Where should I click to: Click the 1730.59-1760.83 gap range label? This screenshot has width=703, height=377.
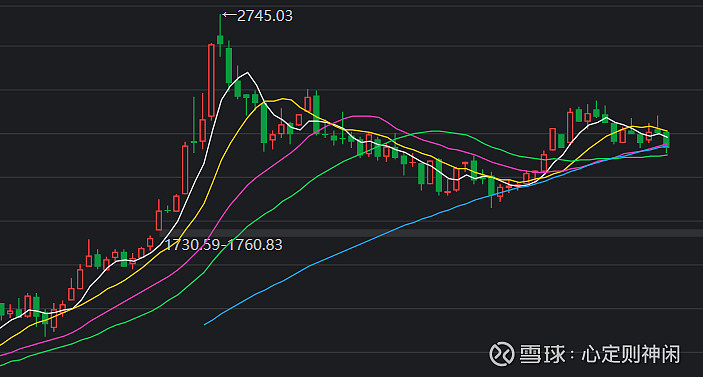click(223, 245)
